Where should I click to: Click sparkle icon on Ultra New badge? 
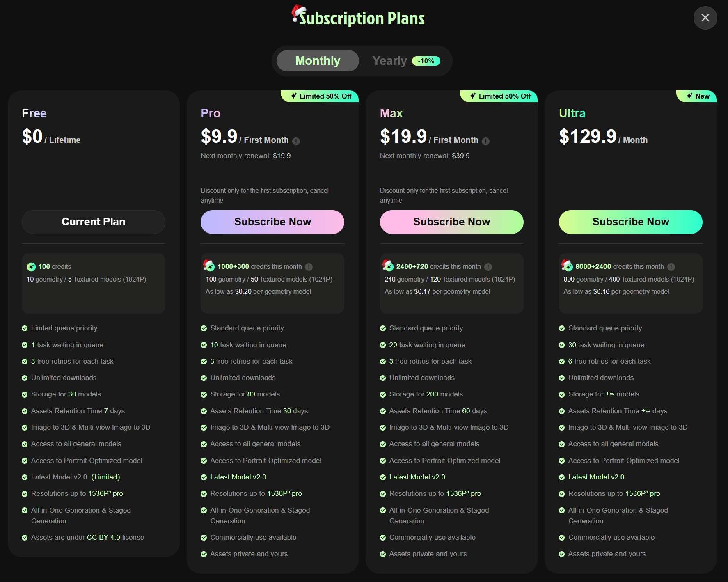click(x=689, y=96)
